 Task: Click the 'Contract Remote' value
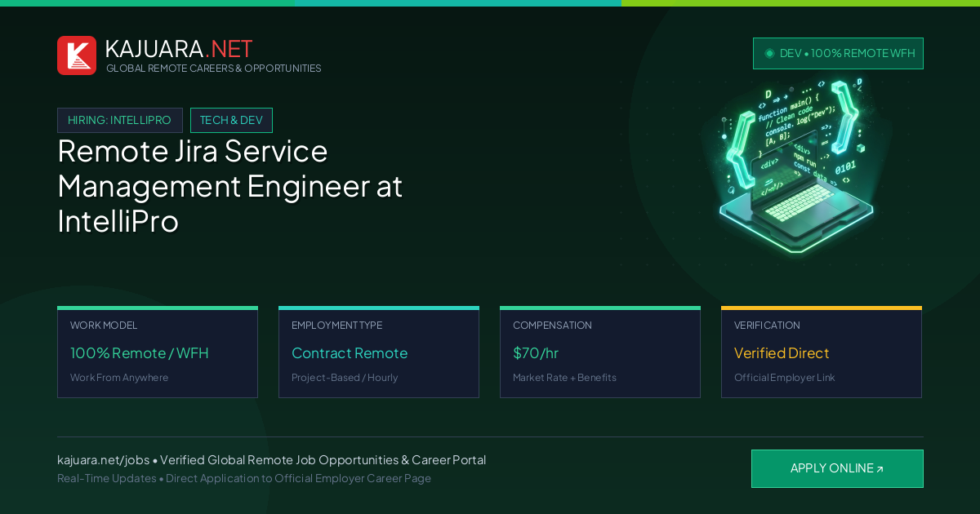[x=350, y=353]
